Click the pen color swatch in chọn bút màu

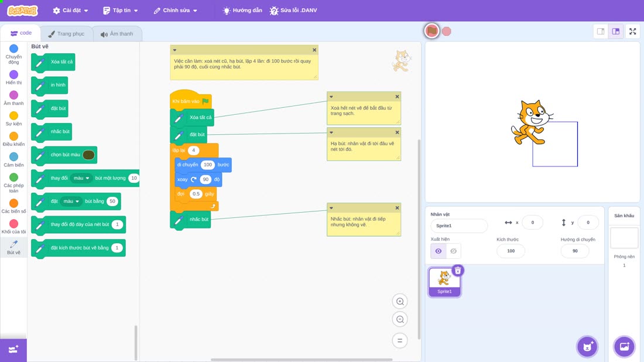coord(88,155)
